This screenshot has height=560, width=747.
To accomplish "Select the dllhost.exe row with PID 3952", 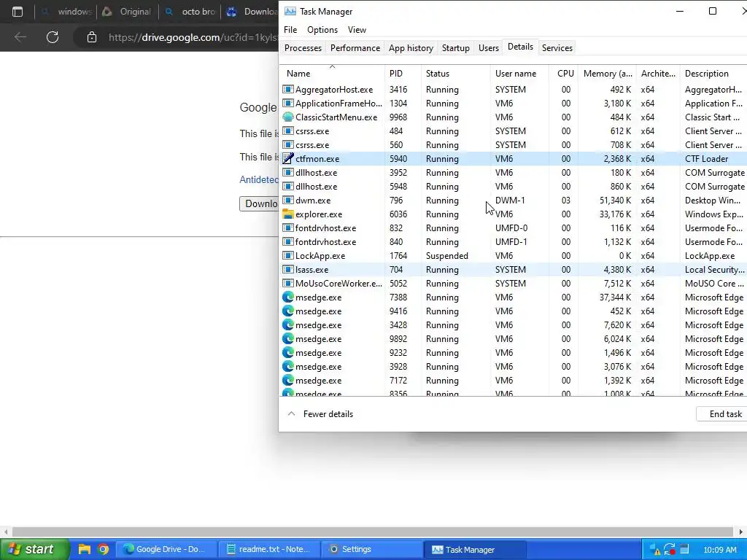I will pos(514,172).
